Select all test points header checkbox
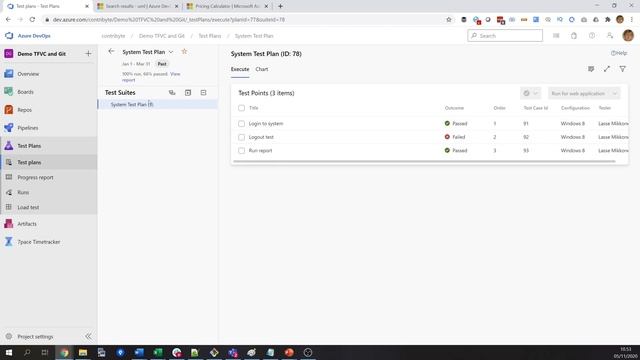This screenshot has width=640, height=360. [241, 108]
